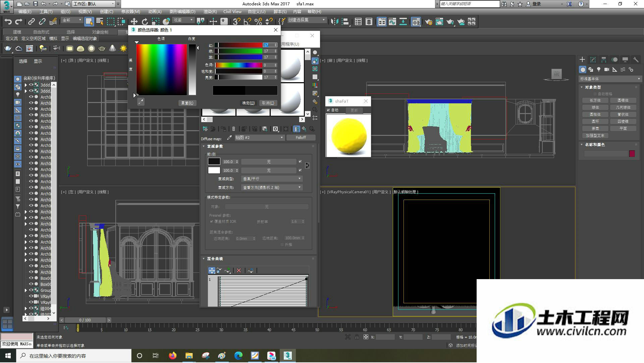
Task: Open the 修改器(M) menu
Action: pos(131,12)
